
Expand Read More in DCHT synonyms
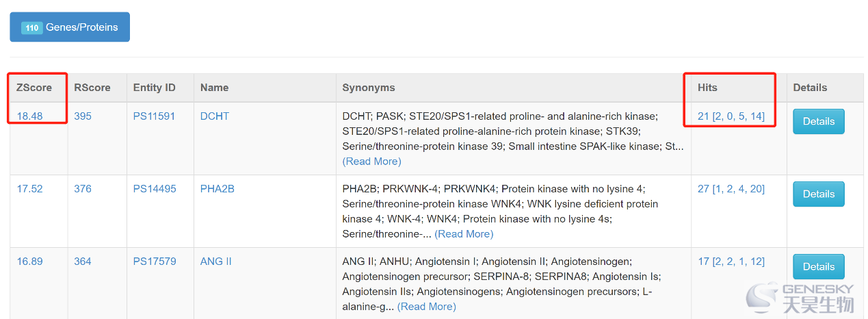[371, 162]
